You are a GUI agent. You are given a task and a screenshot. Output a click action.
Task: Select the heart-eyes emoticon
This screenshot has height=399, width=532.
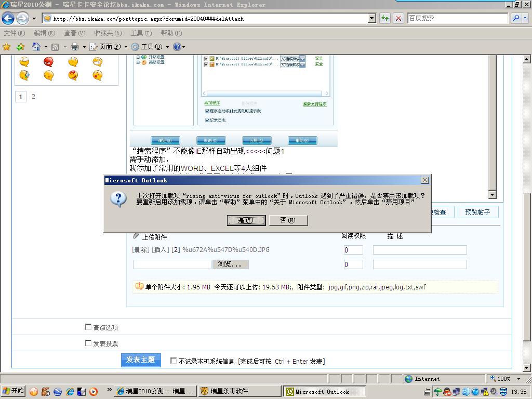[73, 75]
